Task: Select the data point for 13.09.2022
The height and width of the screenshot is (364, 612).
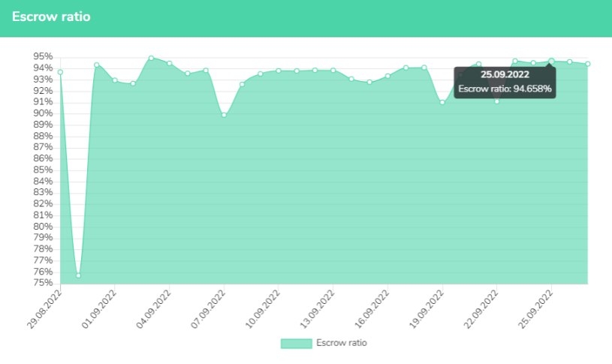Action: click(x=333, y=71)
